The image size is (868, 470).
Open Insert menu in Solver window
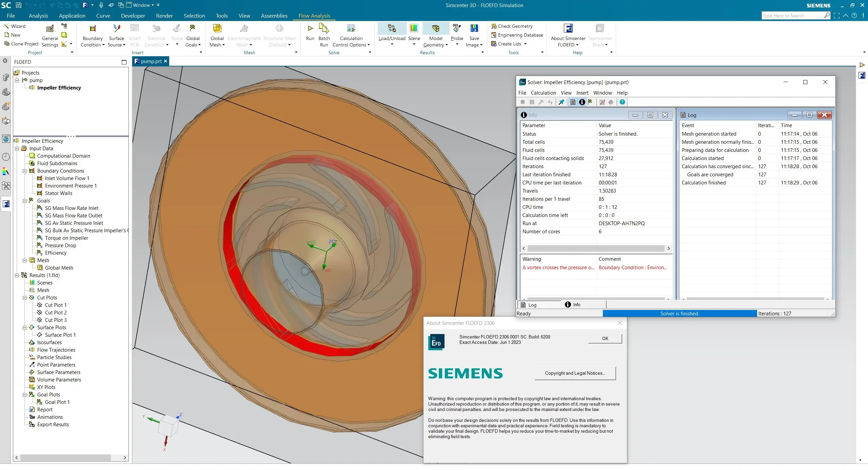582,93
